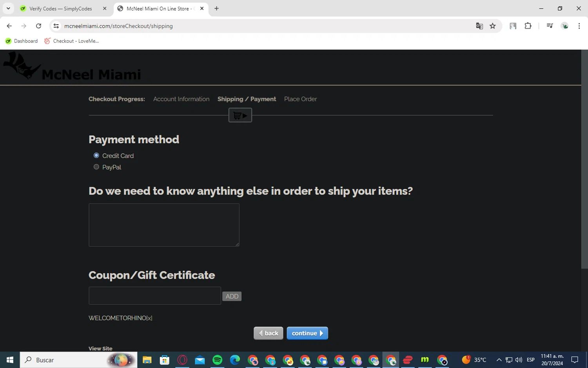Remove the WELCOMETORHINO coupon via [x]
Screen dimensions: 588x368
[x=149, y=318]
